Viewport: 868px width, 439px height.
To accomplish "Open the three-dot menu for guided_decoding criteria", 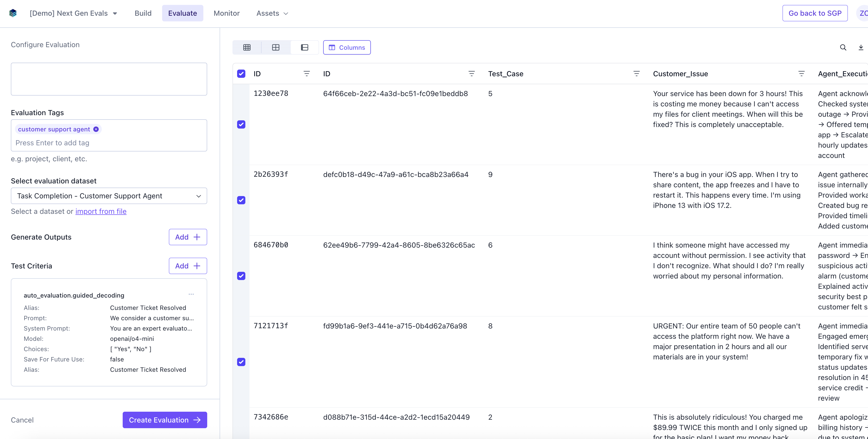I will tap(191, 294).
